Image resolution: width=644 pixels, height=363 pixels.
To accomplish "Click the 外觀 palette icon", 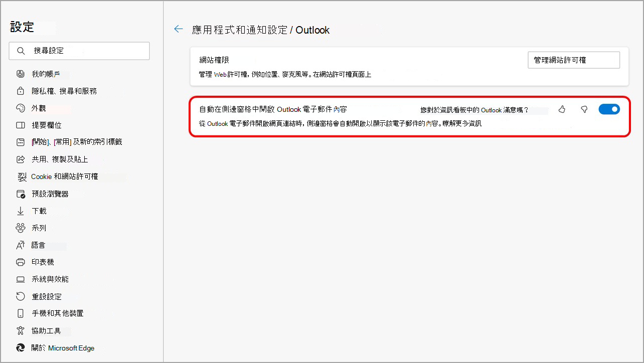I will tap(21, 108).
